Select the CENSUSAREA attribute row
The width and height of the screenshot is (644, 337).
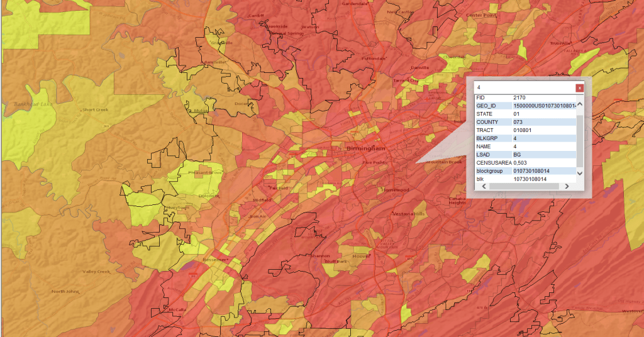(x=525, y=163)
